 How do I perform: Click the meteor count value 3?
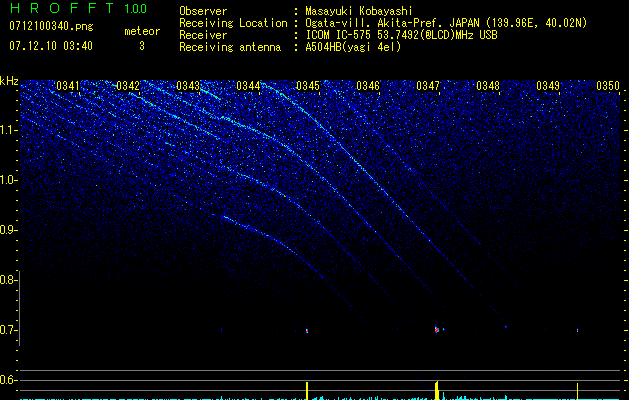tap(142, 47)
